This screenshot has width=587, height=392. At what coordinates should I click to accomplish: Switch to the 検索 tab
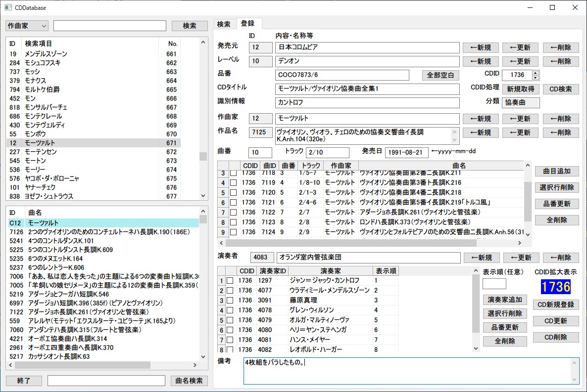(x=225, y=23)
